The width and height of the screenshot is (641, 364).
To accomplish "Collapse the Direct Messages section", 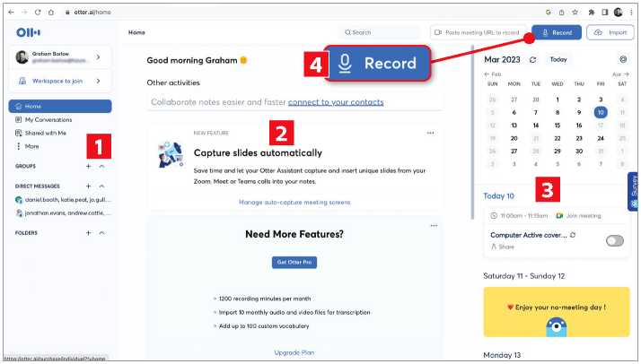I will click(101, 186).
